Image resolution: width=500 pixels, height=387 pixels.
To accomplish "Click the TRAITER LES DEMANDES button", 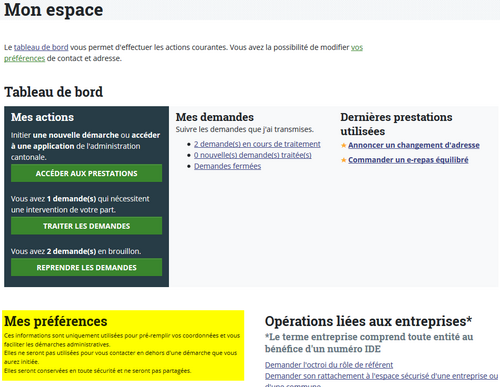I will [86, 226].
